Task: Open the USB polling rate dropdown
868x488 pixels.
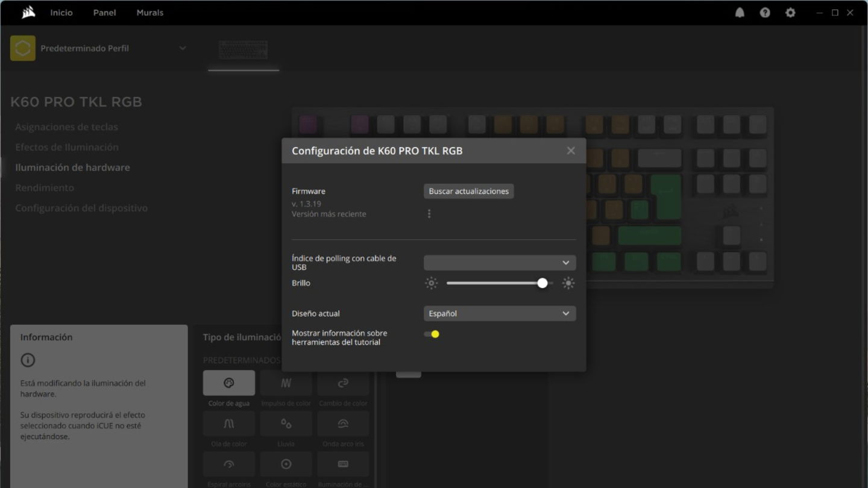Action: [500, 263]
